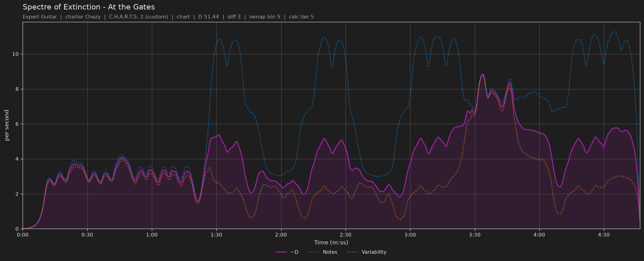Image resolution: width=644 pixels, height=261 pixels.
Task: Click the "0:30" time axis tick label
Action: [87, 235]
